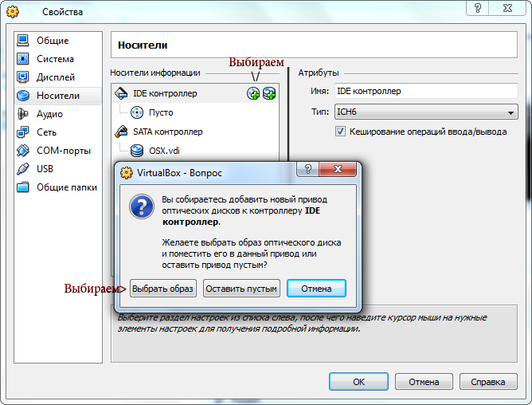
Task: Open the USB settings section
Action: pos(58,169)
